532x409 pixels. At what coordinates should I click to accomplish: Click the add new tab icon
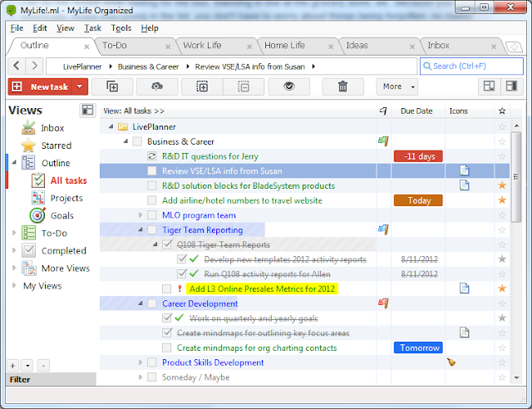(514, 47)
